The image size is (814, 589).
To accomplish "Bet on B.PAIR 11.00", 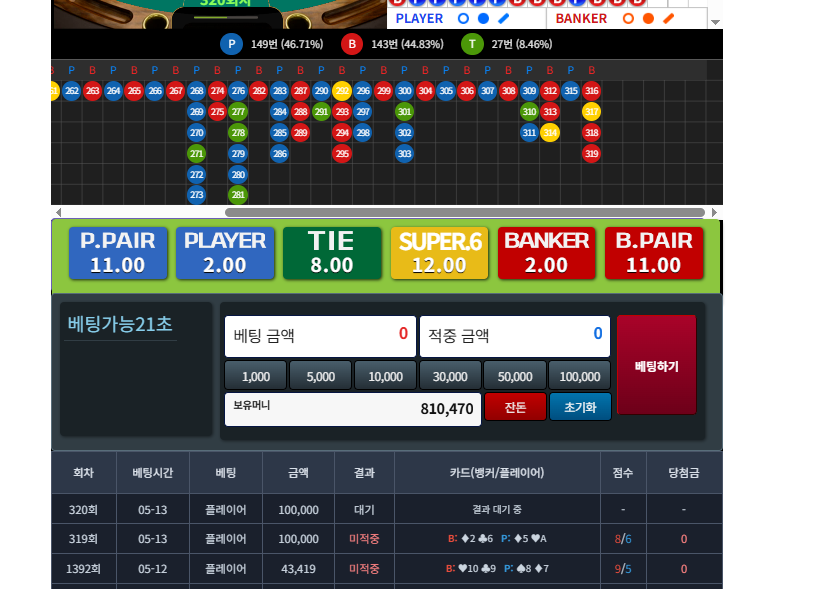I will point(654,253).
